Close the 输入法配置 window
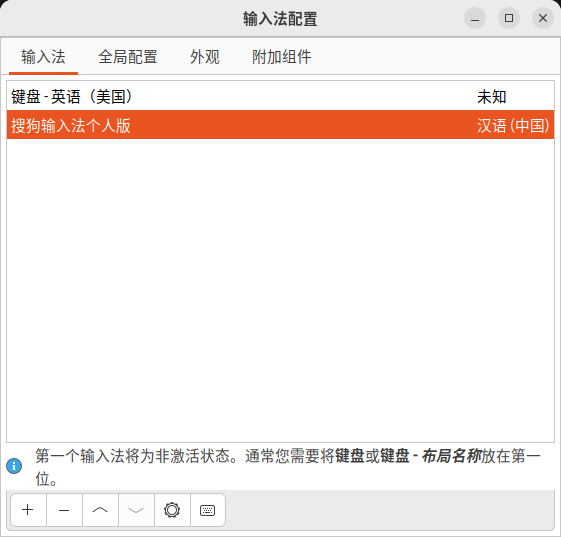The width and height of the screenshot is (561, 537). (x=543, y=18)
